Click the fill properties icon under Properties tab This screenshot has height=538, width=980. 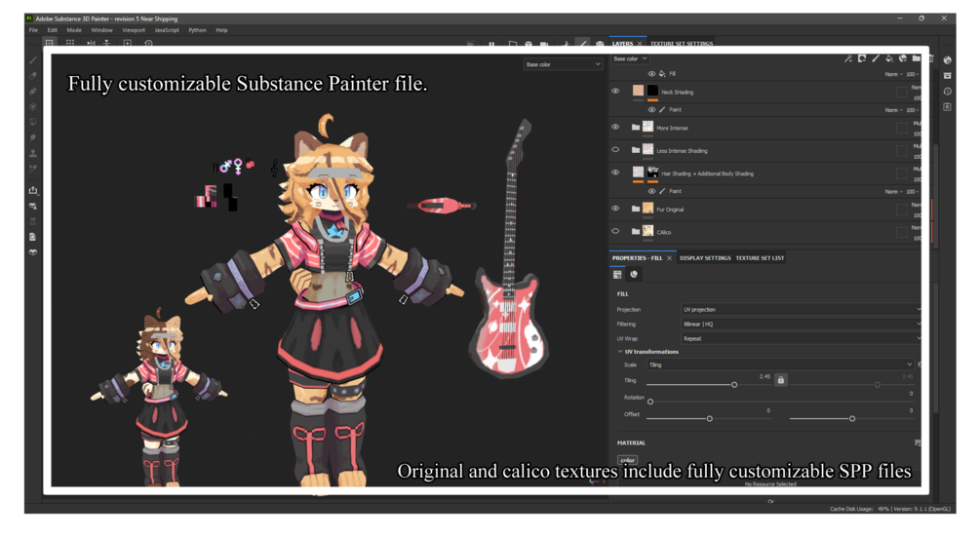(617, 274)
